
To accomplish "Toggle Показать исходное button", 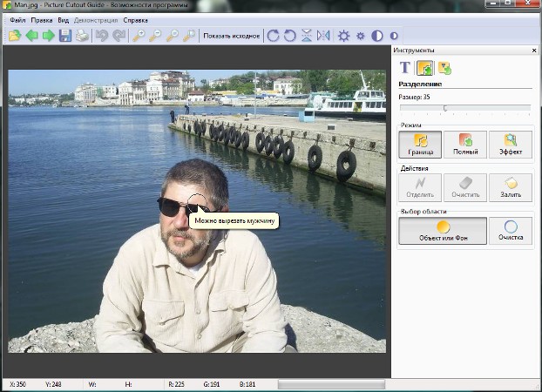I will (231, 36).
